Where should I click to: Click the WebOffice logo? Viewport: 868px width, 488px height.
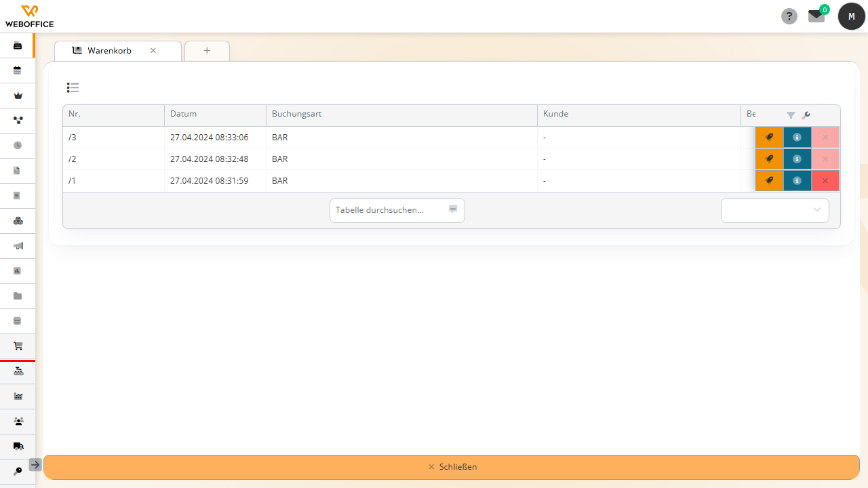click(29, 16)
